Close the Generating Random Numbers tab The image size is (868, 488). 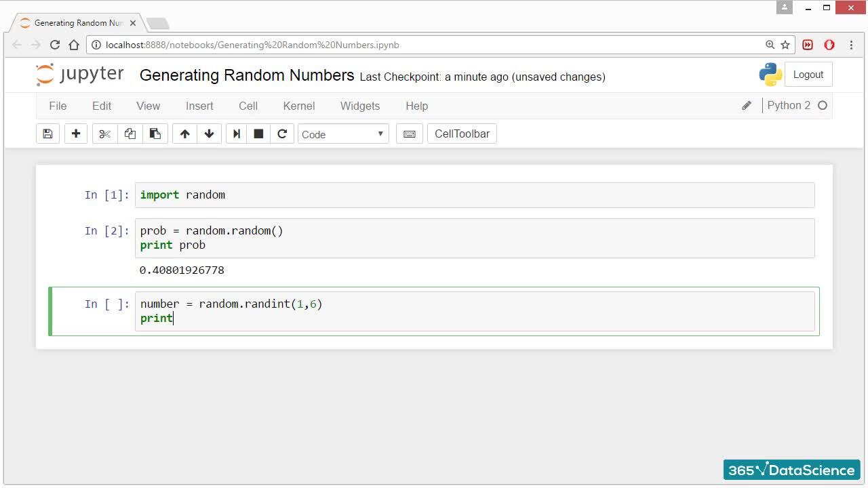(x=133, y=23)
